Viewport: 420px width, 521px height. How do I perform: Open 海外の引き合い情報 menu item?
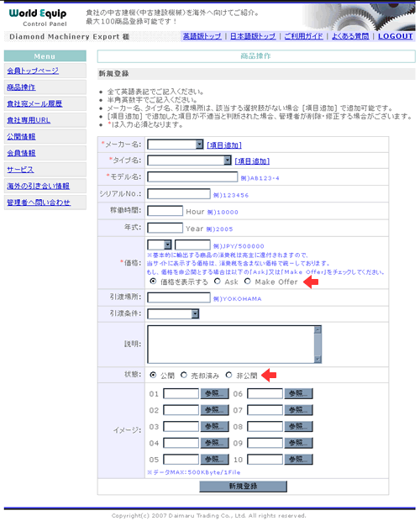click(x=38, y=186)
